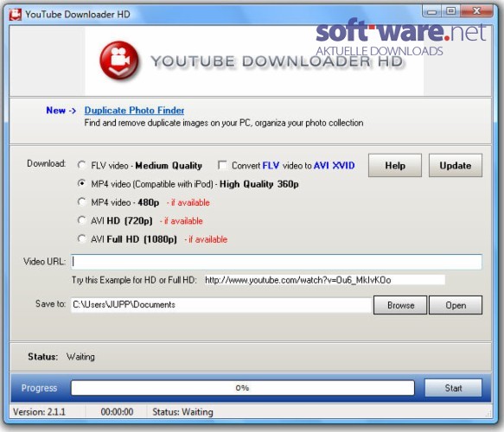Click the example YouTube URL text box
This screenshot has width=504, height=432.
(325, 280)
